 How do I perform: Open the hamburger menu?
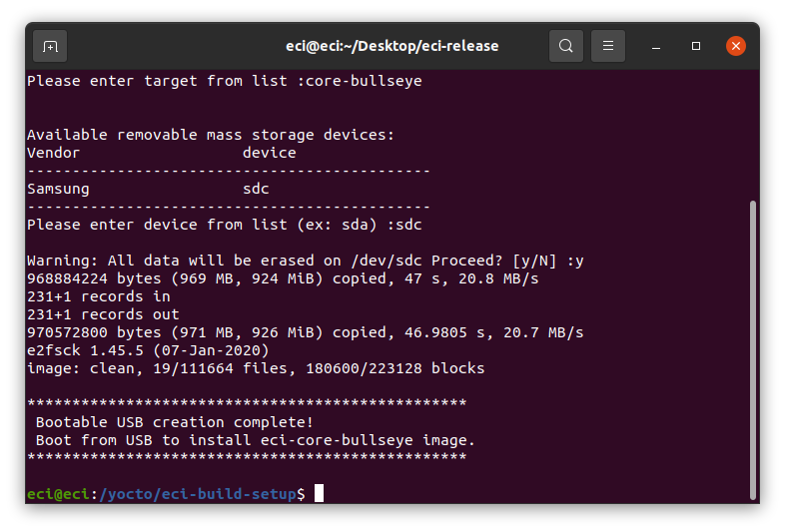(x=608, y=46)
